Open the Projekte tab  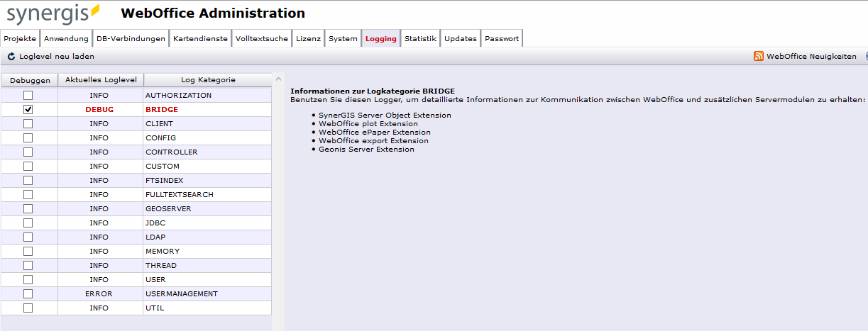[x=20, y=39]
